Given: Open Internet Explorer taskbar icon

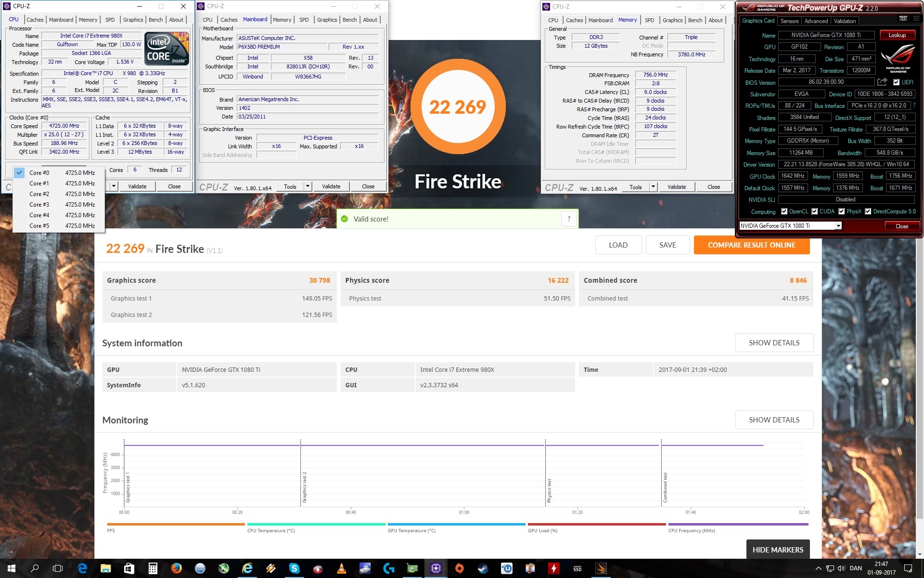Looking at the screenshot, I should pos(247,568).
